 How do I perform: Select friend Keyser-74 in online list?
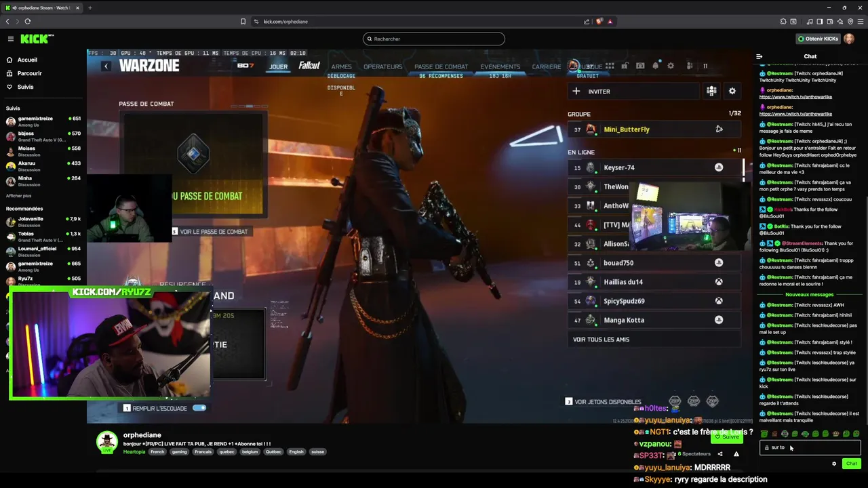tap(655, 167)
